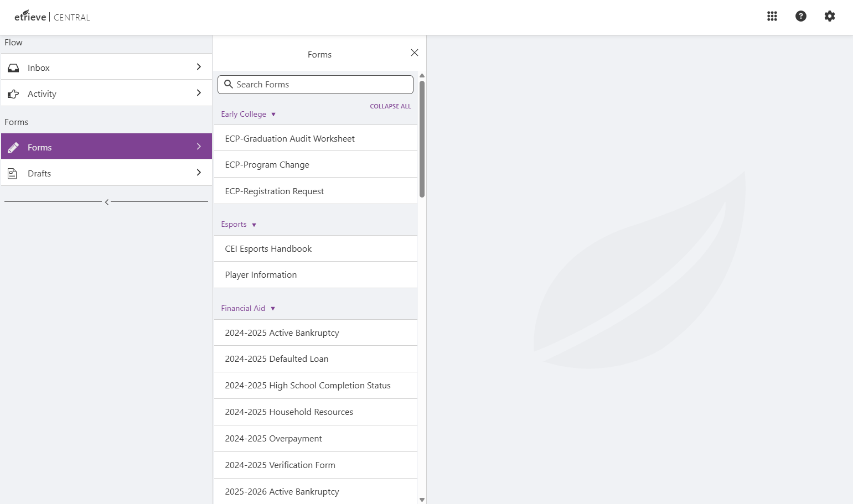Click the Drafts document icon

12,174
